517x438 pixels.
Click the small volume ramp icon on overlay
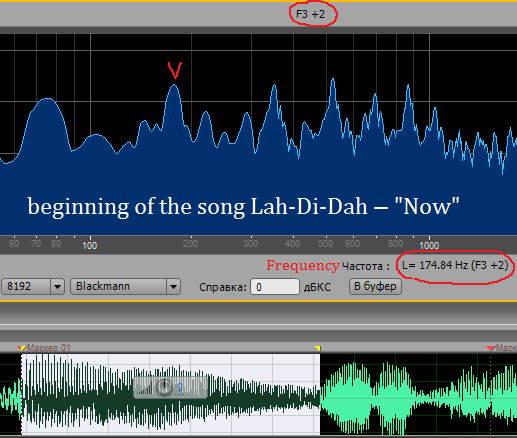(x=145, y=388)
